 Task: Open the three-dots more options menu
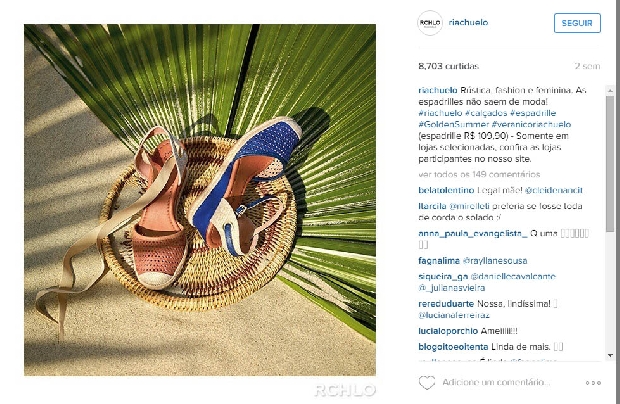(593, 383)
